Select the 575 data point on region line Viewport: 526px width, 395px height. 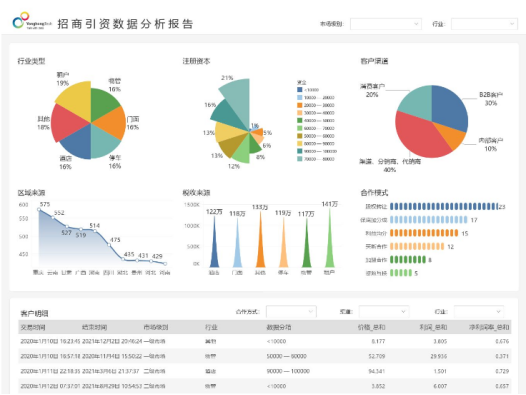click(x=39, y=209)
